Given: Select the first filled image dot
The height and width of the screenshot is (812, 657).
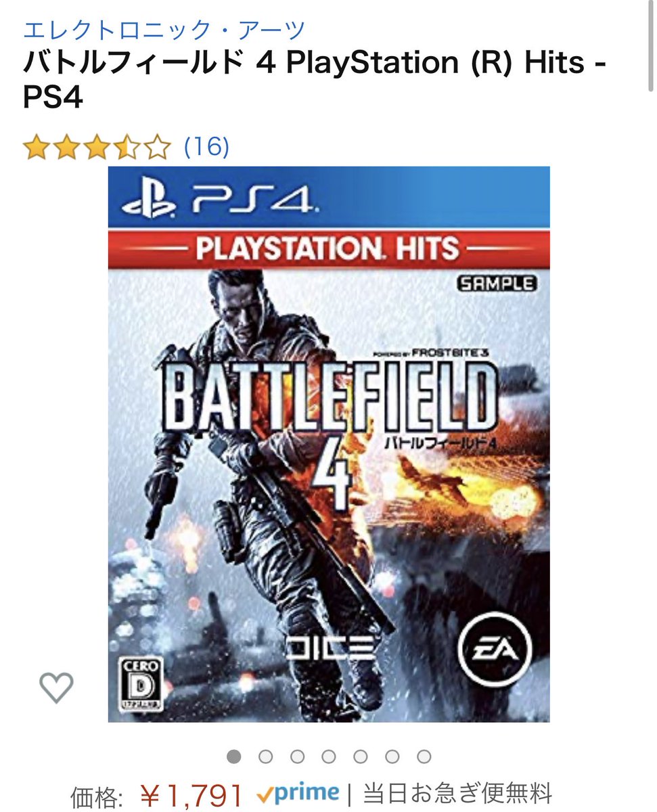Looking at the screenshot, I should click(x=233, y=756).
